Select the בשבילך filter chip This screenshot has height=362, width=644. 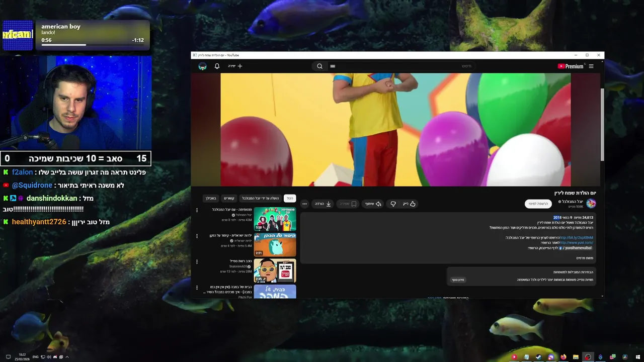[211, 198]
